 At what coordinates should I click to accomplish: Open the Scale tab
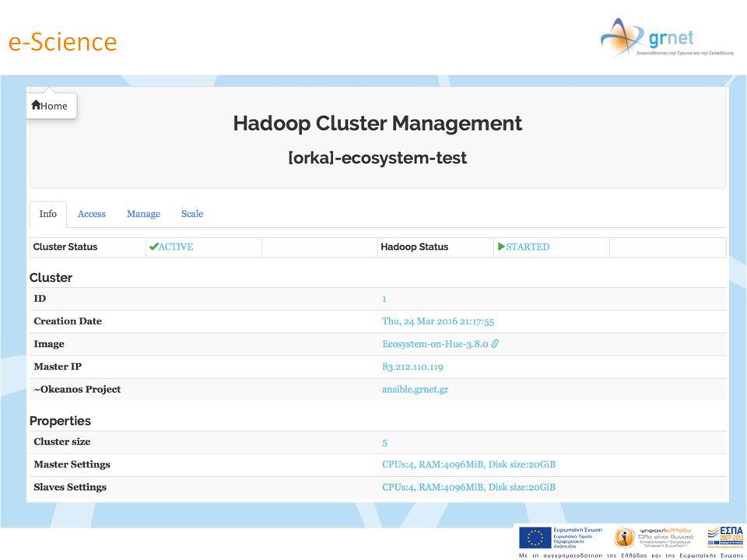[192, 214]
